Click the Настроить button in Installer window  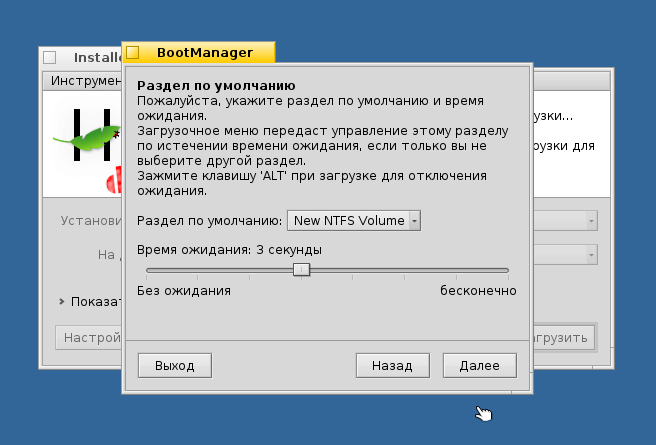point(89,338)
